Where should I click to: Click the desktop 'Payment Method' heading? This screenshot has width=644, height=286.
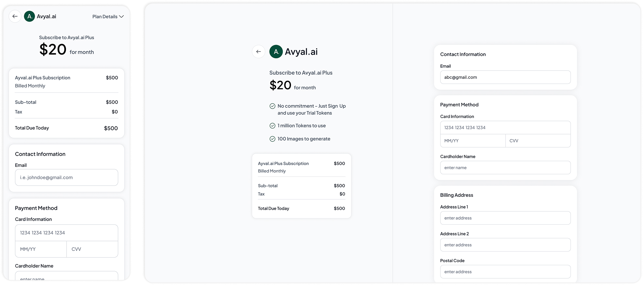[x=459, y=105]
